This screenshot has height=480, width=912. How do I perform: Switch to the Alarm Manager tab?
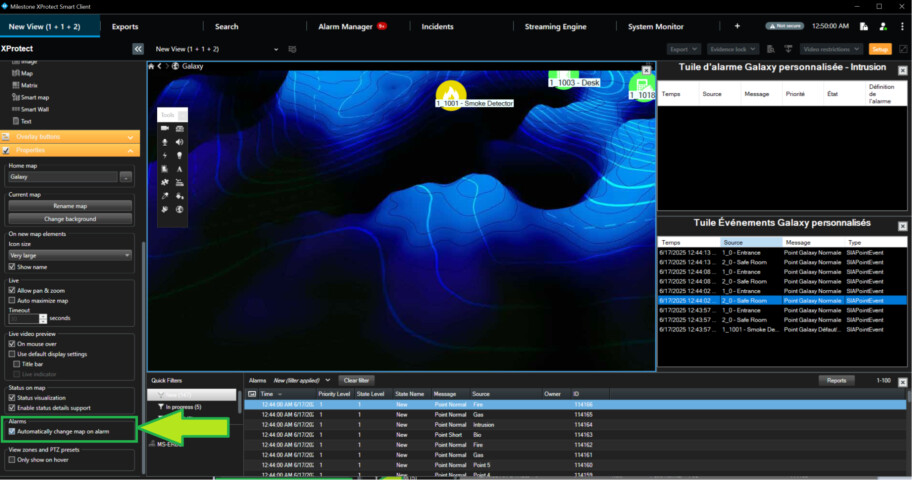(343, 26)
